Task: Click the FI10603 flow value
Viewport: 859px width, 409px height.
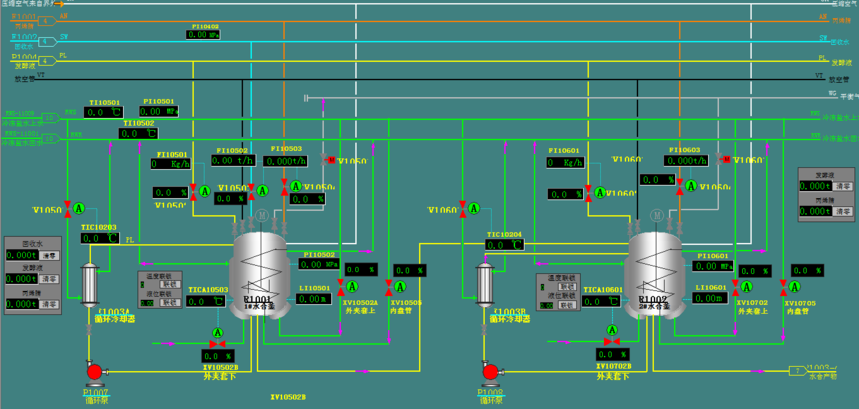Action: pos(686,160)
